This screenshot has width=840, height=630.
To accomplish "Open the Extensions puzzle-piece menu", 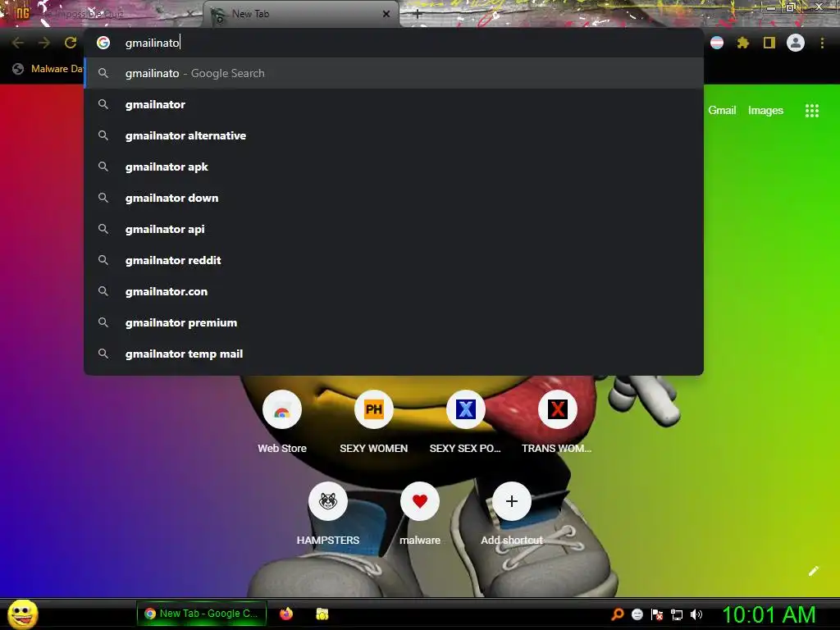I will (743, 43).
